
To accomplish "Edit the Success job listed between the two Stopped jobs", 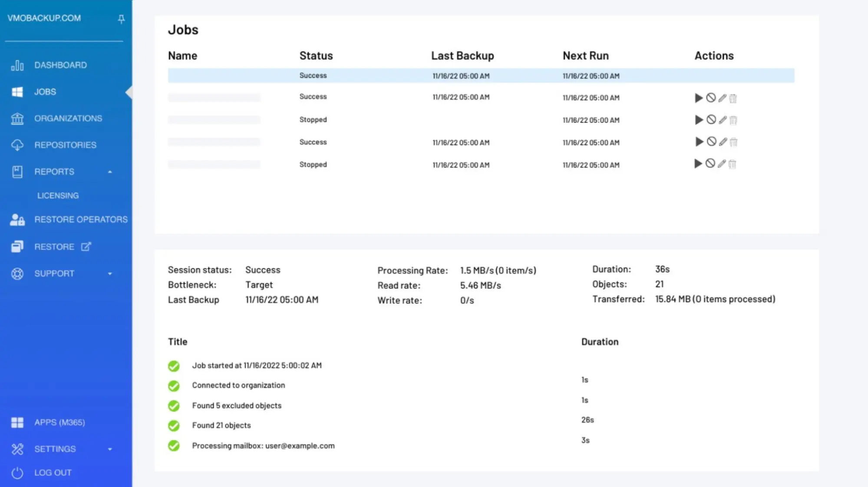I will coord(723,142).
